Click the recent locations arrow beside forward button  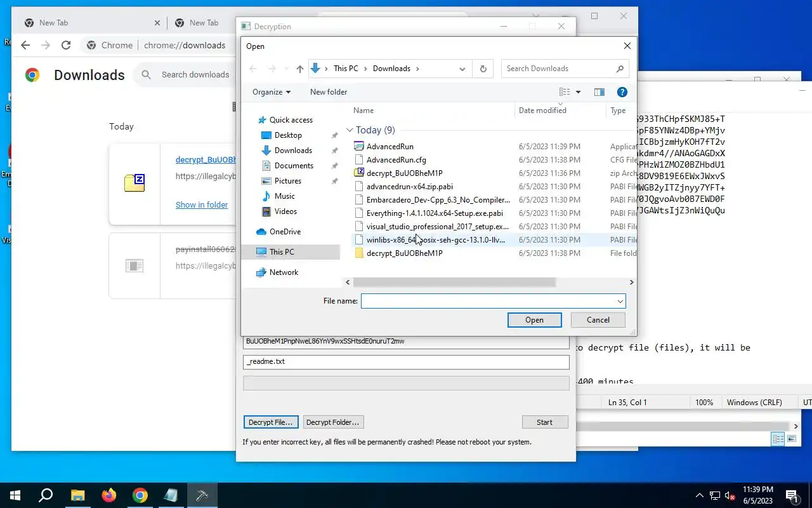tap(286, 69)
